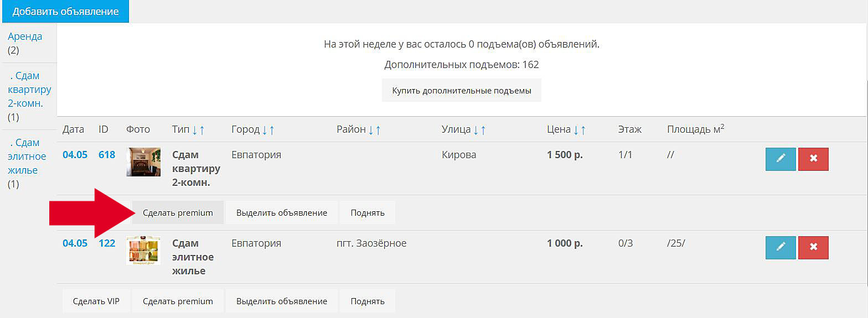
Task: Sort by Район column arrows
Action: point(374,129)
